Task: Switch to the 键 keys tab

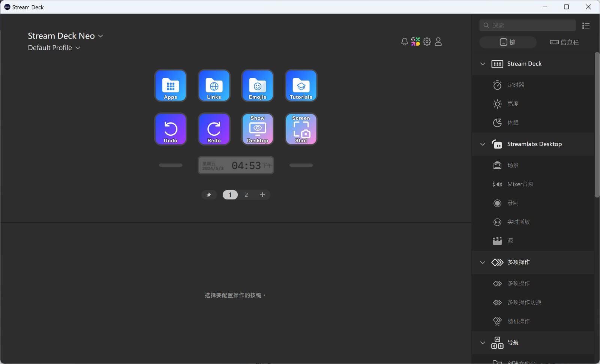Action: click(x=508, y=42)
